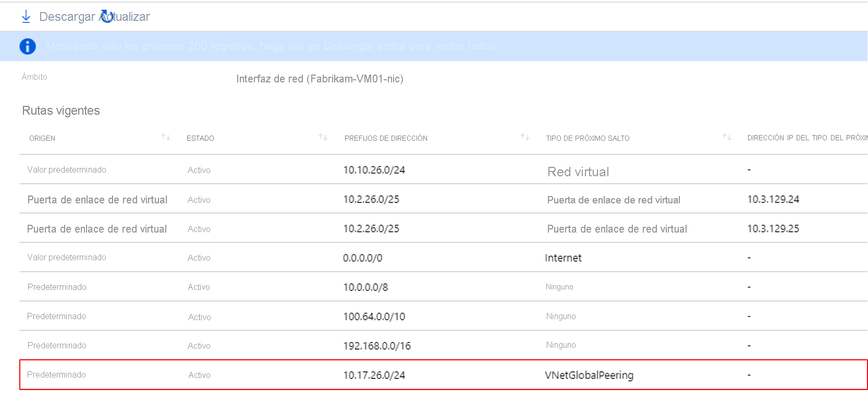Click the blue info icon in banner

(x=28, y=46)
